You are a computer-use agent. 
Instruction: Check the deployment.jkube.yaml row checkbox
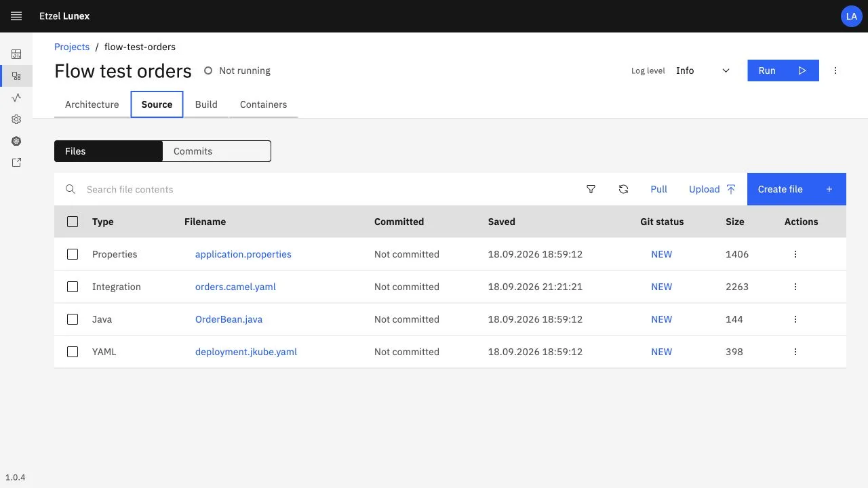point(73,352)
